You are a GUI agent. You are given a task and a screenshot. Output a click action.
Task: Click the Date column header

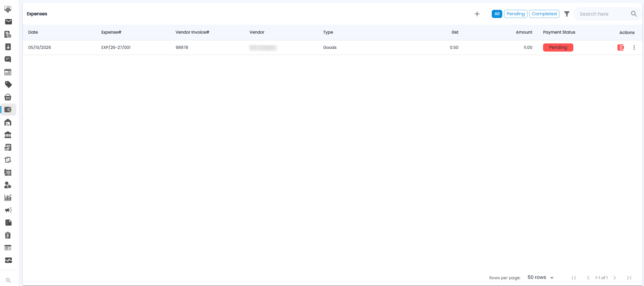pos(33,32)
